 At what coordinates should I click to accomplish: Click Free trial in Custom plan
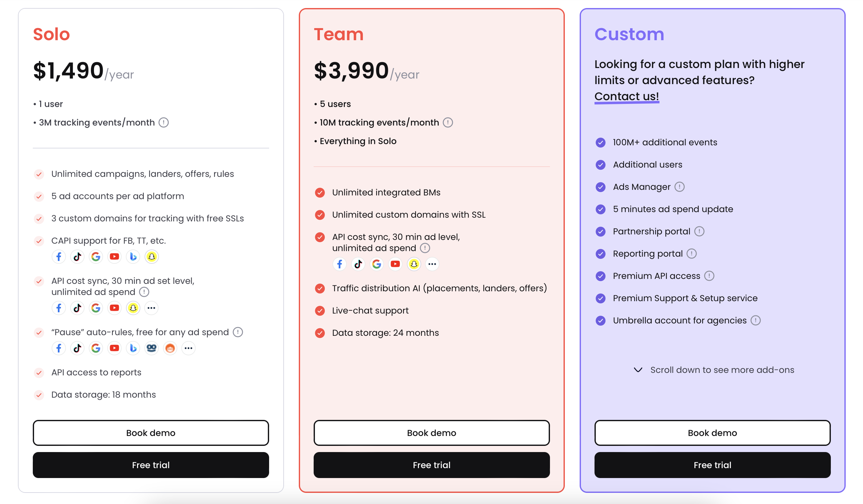tap(713, 465)
